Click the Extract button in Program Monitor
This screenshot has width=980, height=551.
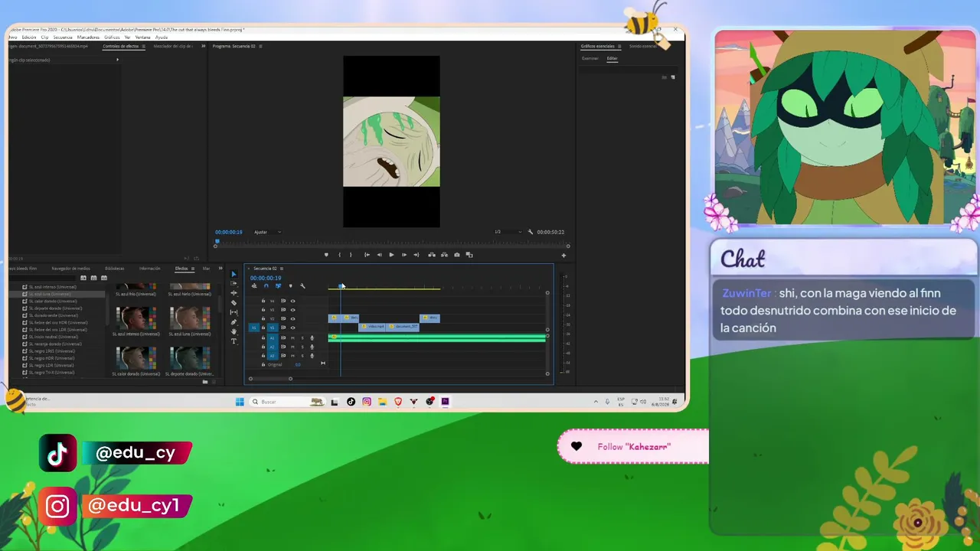point(444,255)
